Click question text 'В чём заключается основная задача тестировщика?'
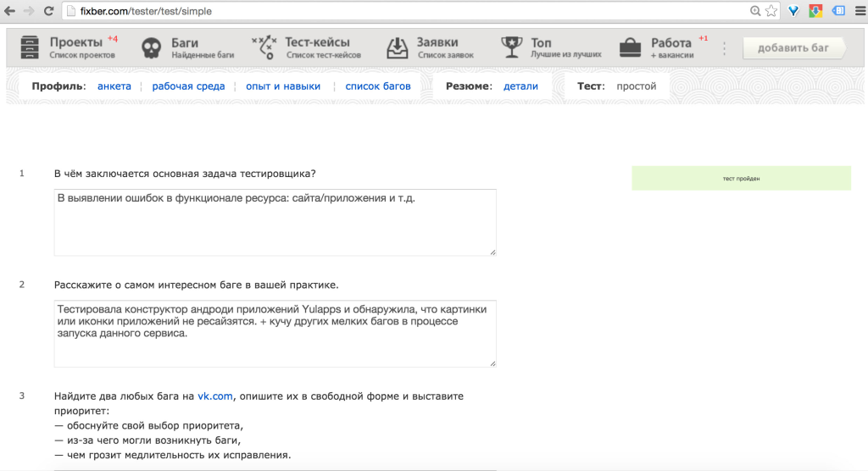Screen dimensions: 868x471 185,174
